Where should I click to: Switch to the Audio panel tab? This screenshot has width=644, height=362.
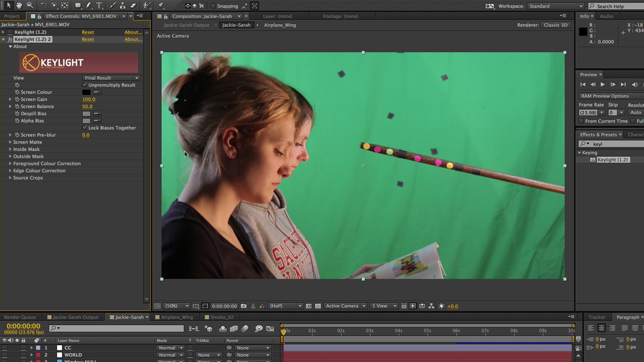click(606, 16)
